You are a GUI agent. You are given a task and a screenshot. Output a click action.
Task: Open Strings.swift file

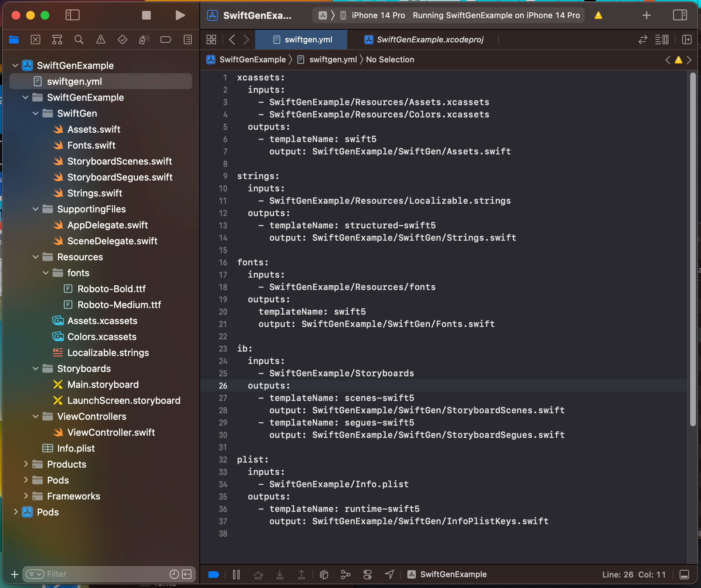click(x=101, y=193)
